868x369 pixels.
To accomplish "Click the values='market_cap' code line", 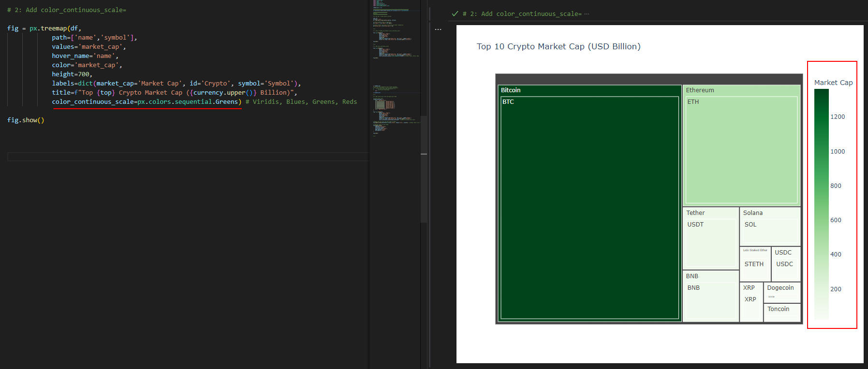I will point(89,47).
